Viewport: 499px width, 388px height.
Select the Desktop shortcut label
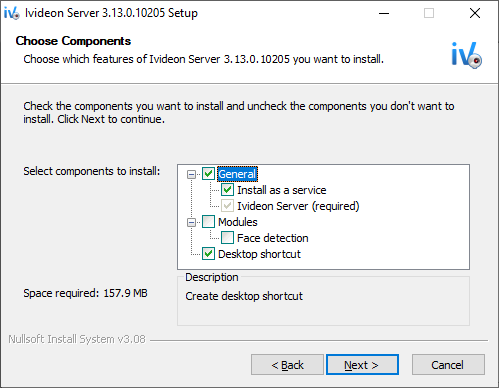(x=259, y=254)
